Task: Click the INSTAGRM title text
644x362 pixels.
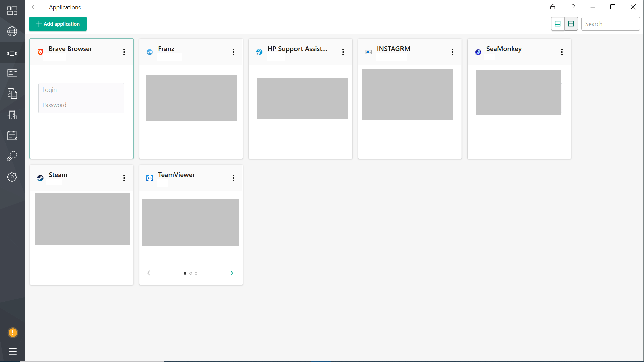Action: [x=393, y=49]
